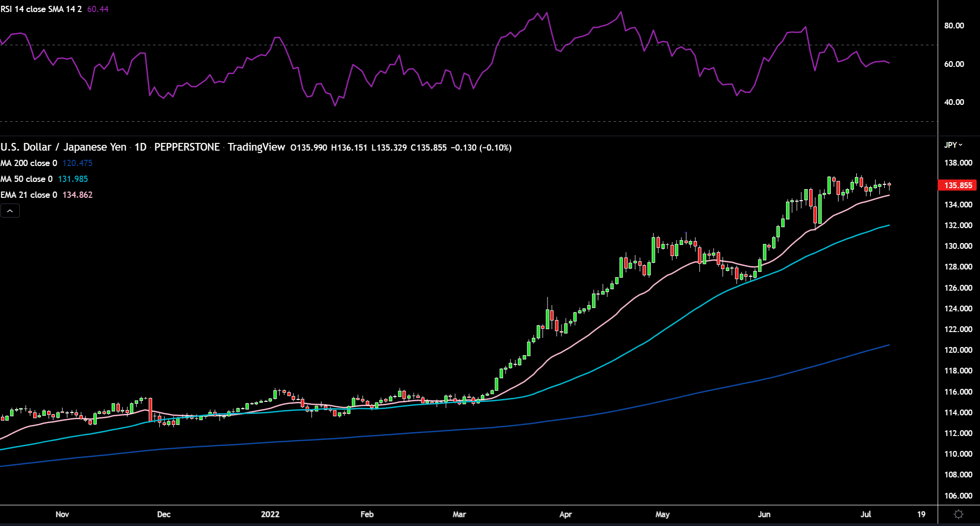Click the 120.000 level on price scale
The image size is (980, 526).
pyautogui.click(x=958, y=350)
